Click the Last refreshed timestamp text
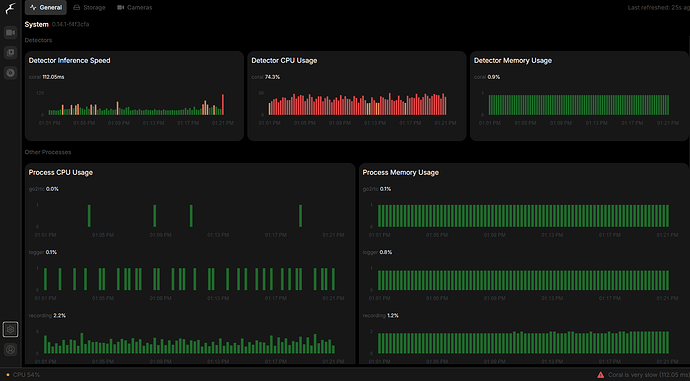Screen dimensions: 690x381 (x=659, y=7)
